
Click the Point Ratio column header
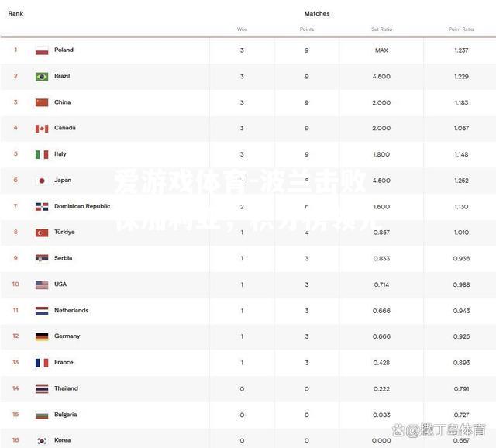point(461,29)
